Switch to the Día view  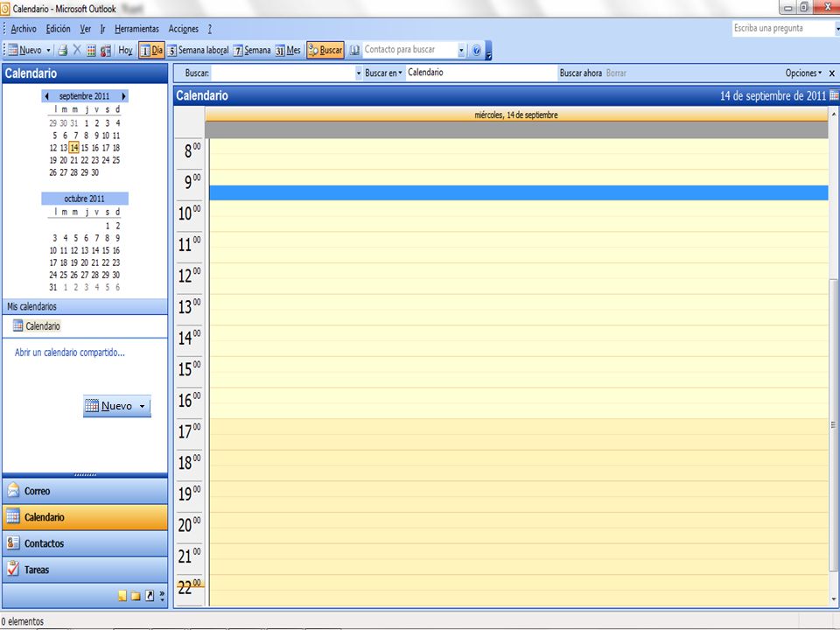pos(151,50)
